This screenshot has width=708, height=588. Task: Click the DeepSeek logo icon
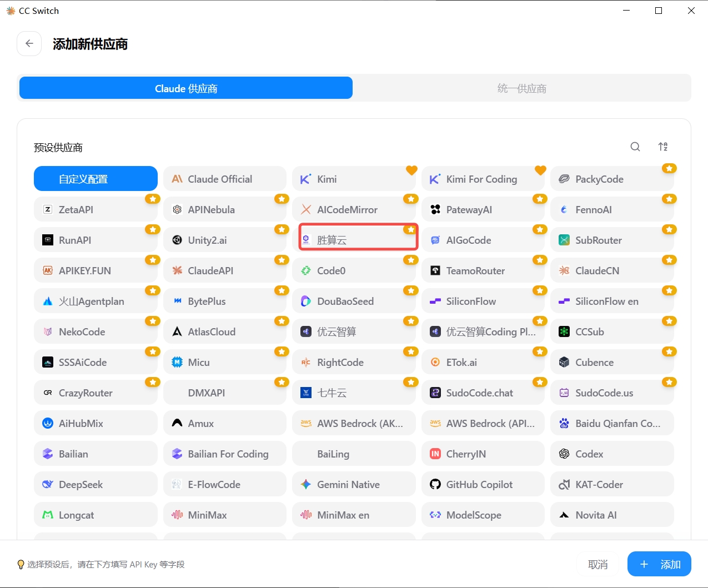(48, 484)
